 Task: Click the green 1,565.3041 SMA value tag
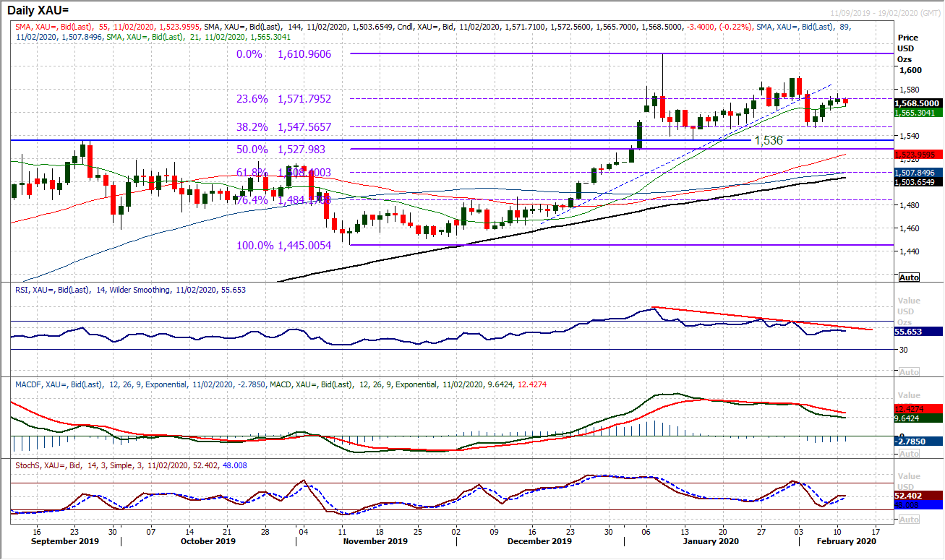click(918, 113)
